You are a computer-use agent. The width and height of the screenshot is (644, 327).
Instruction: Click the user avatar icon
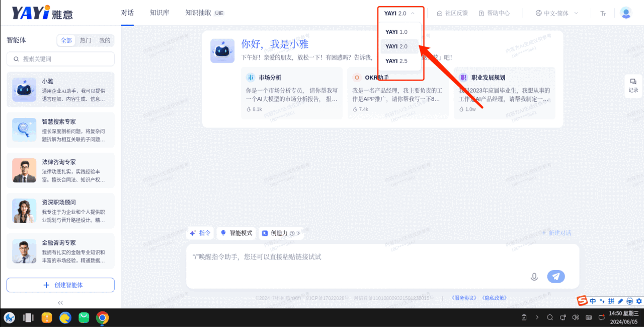pyautogui.click(x=626, y=13)
